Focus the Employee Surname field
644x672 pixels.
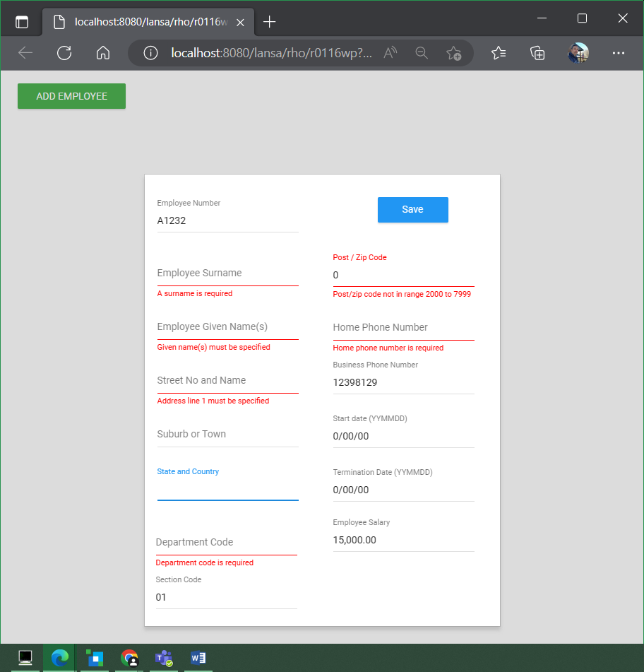227,273
